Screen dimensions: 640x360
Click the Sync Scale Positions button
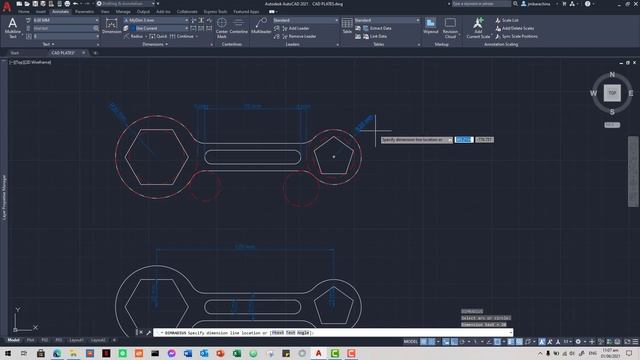(x=516, y=36)
